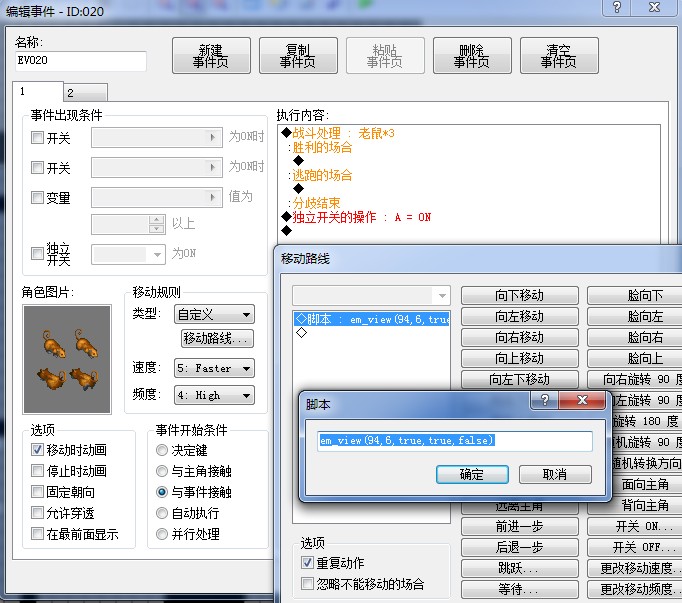Click the mouse character graphic thumbnail
Image resolution: width=682 pixels, height=603 pixels.
click(67, 359)
